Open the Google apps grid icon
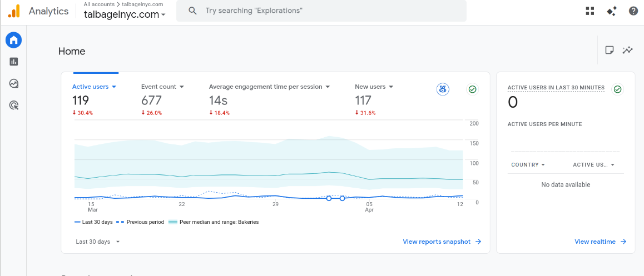The image size is (644, 276). pos(590,11)
